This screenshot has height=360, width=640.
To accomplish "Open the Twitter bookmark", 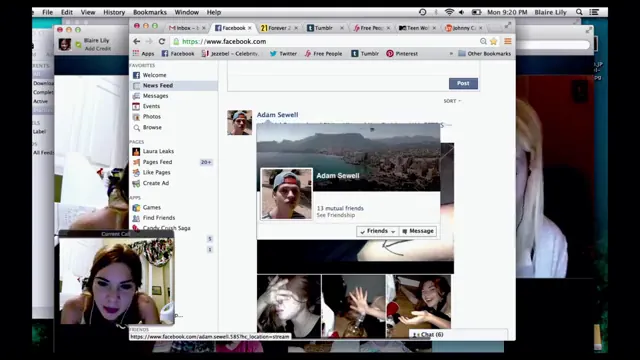I will coord(283,53).
